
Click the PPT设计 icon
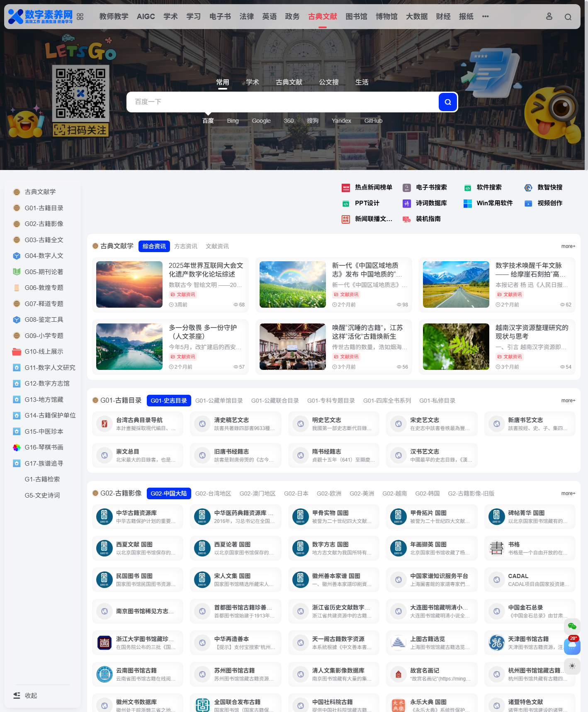coord(346,203)
